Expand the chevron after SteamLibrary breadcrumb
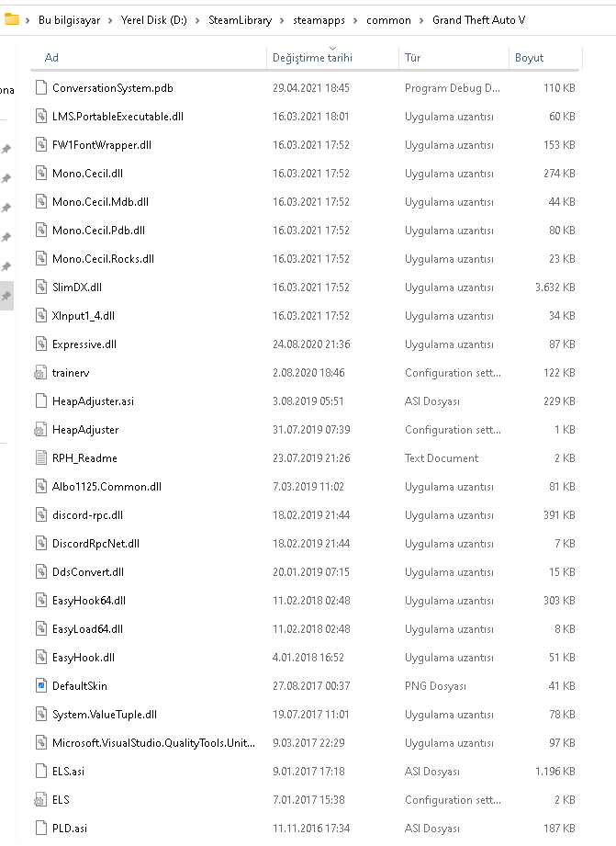Screen dimensions: 616x846 (282, 20)
